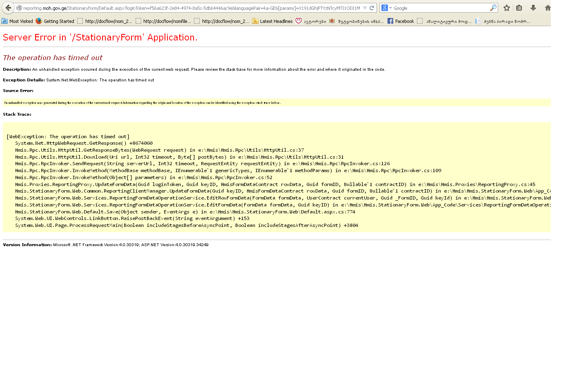
Task: Open the http://docflow/nomfile... bookmark
Action: click(163, 21)
